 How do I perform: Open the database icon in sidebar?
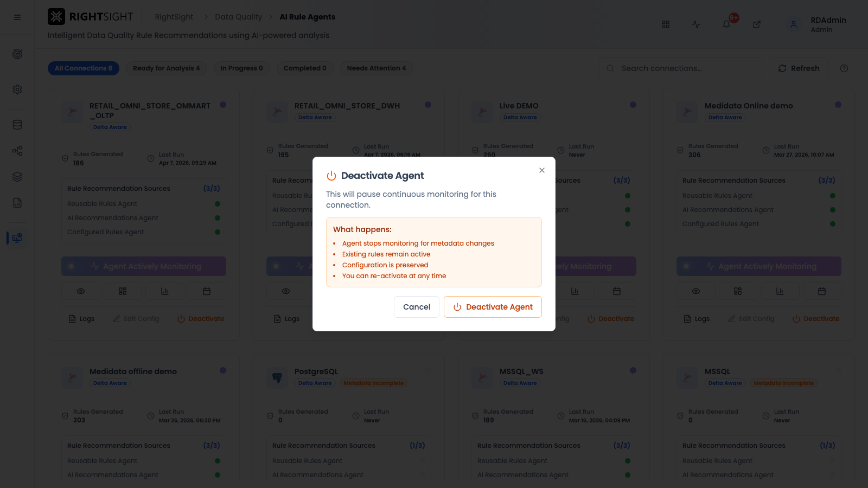pyautogui.click(x=17, y=125)
